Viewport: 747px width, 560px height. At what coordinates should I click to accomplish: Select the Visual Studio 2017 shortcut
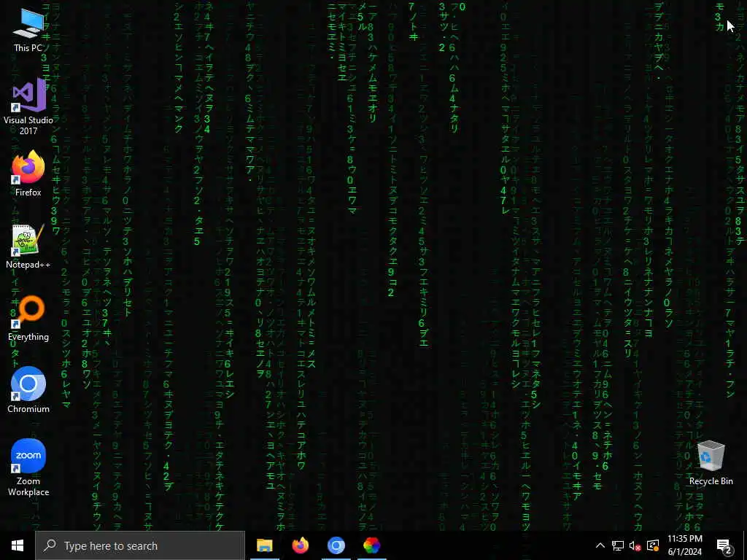pyautogui.click(x=28, y=106)
